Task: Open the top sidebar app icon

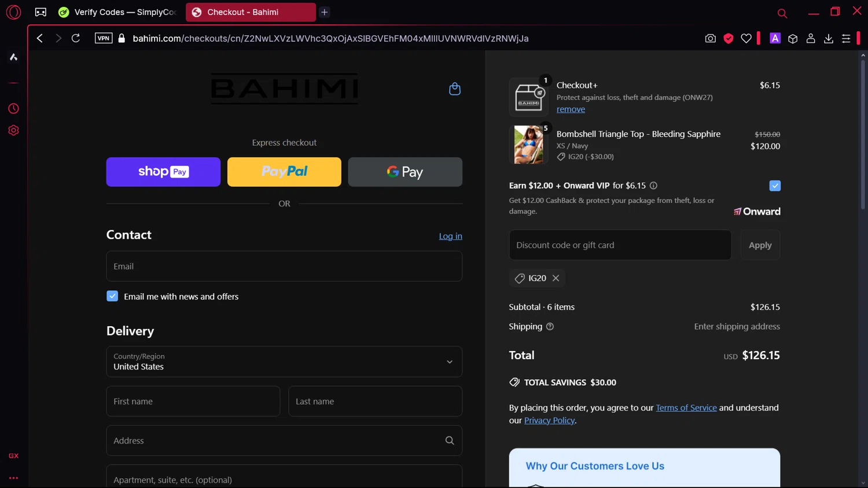Action: pos(13,57)
